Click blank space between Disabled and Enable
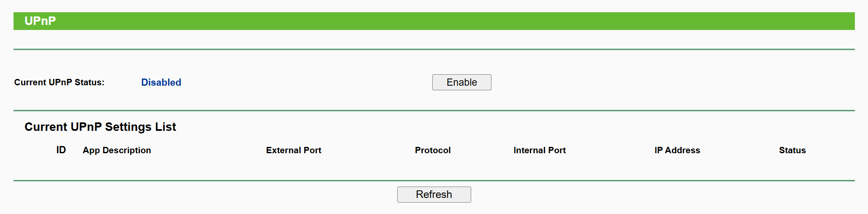This screenshot has width=868, height=214. point(304,82)
